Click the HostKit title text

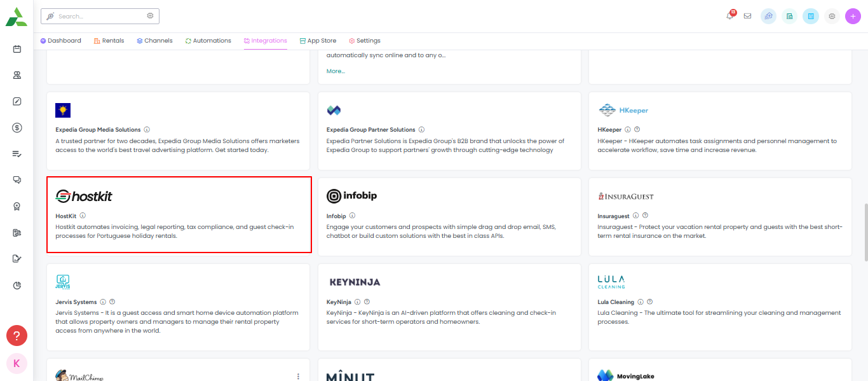pyautogui.click(x=65, y=216)
